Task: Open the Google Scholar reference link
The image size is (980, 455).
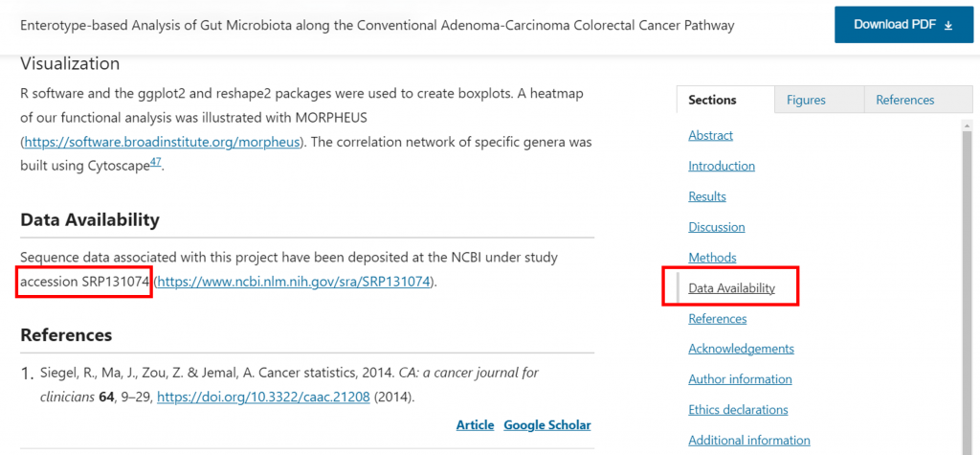Action: tap(546, 425)
